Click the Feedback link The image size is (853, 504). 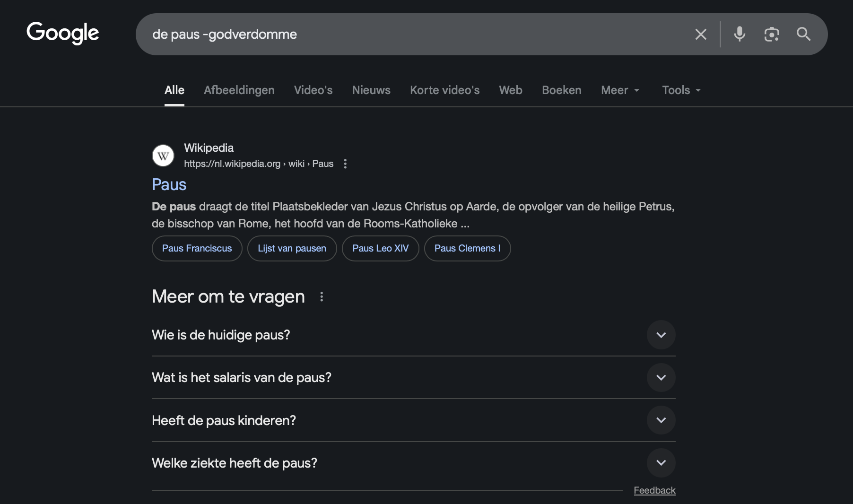[x=654, y=490]
